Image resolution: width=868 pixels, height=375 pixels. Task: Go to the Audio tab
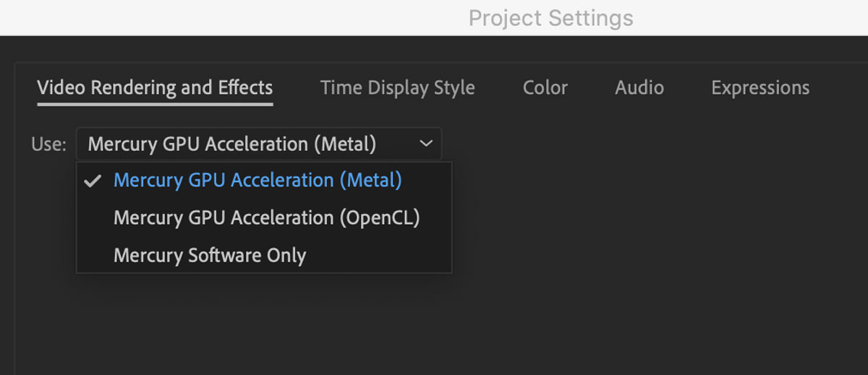tap(639, 88)
